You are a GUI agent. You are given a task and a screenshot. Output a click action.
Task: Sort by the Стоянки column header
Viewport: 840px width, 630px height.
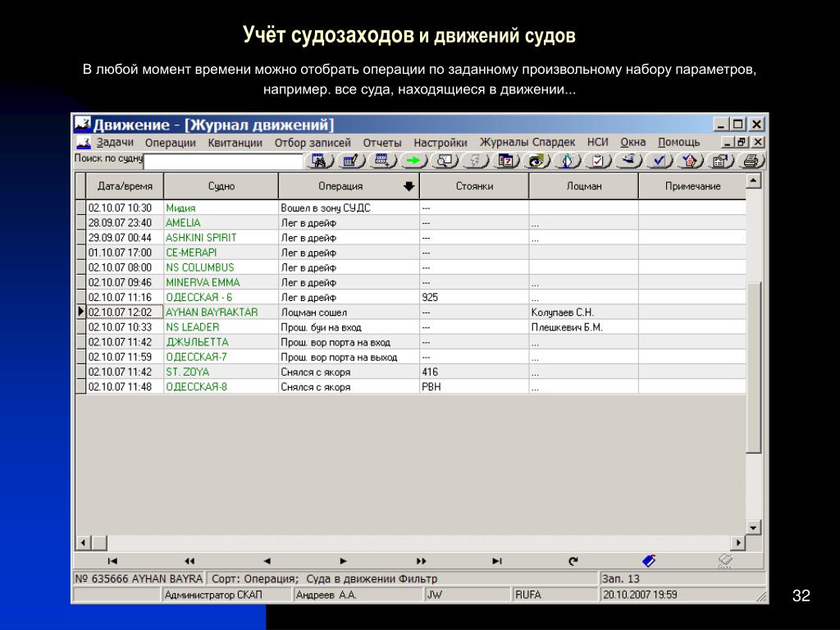click(474, 186)
